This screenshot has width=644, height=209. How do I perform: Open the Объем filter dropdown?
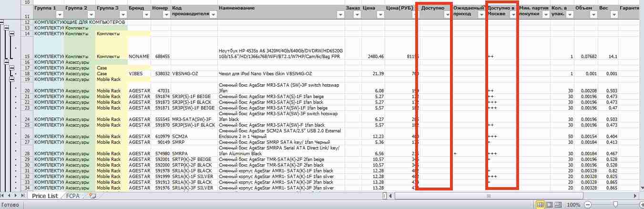coord(593,15)
